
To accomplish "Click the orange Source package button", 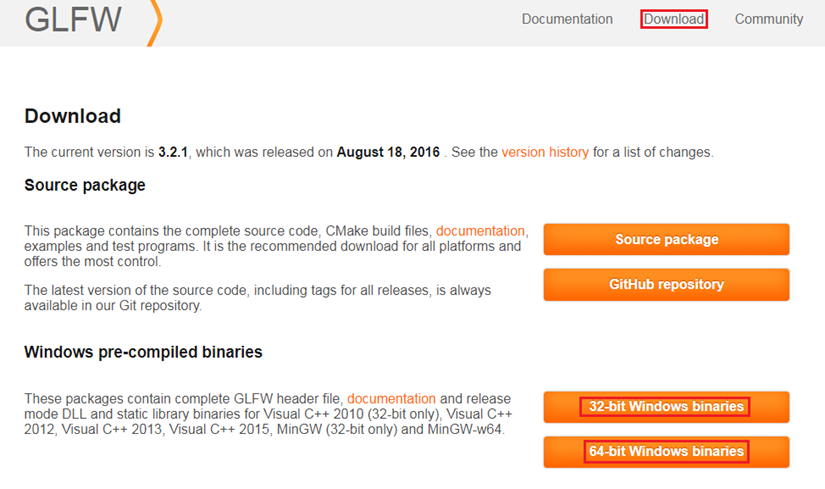I will coord(667,239).
